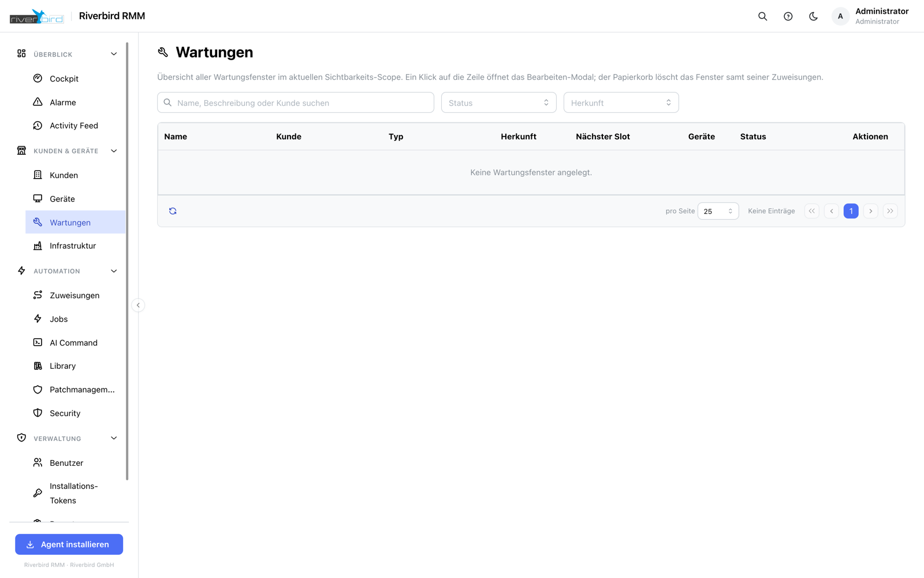Focus the Name, Beschreibung oder Kunde search field
The width and height of the screenshot is (924, 578).
pyautogui.click(x=295, y=102)
